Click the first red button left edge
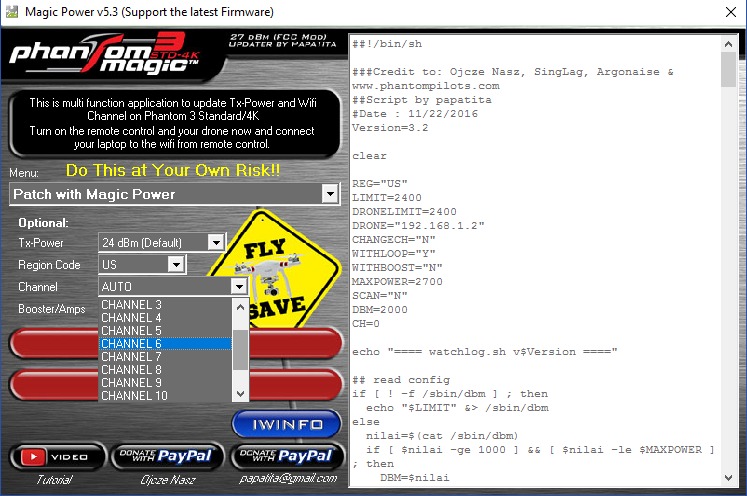This screenshot has height=496, width=747. tap(53, 343)
